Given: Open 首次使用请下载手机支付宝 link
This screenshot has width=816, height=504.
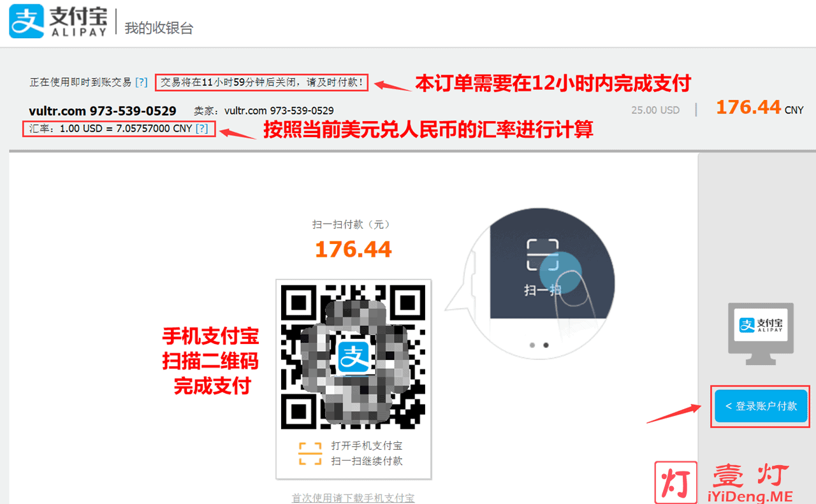Looking at the screenshot, I should coord(353,498).
